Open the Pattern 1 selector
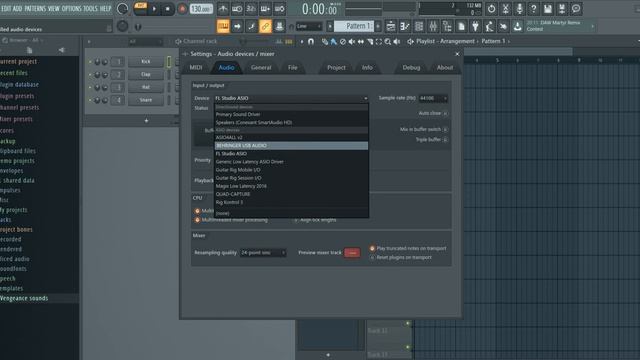640x360 pixels. (353, 27)
